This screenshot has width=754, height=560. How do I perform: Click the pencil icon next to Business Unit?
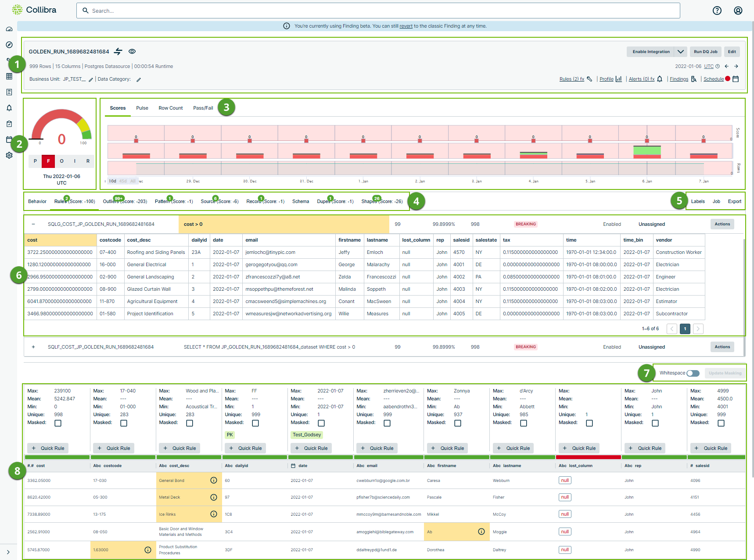pos(91,80)
